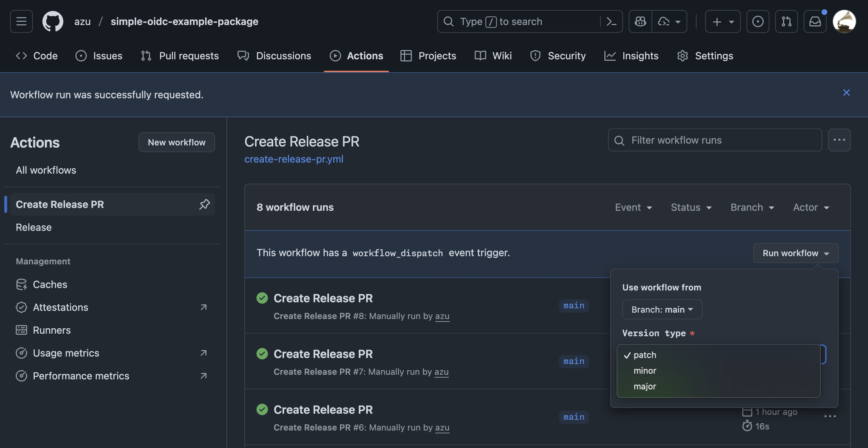Switch to the Issues tab

pos(99,56)
